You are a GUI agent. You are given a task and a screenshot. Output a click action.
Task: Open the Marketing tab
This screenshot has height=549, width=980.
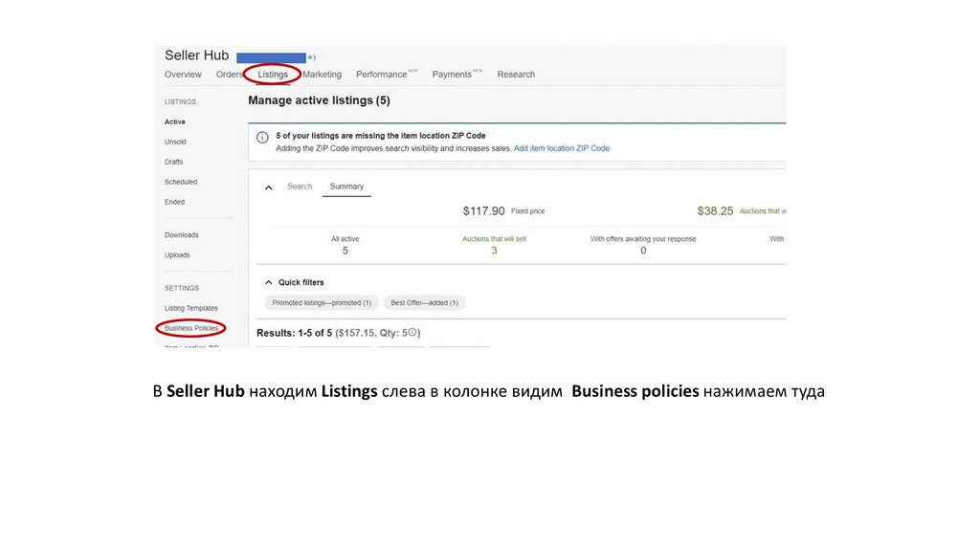click(322, 75)
